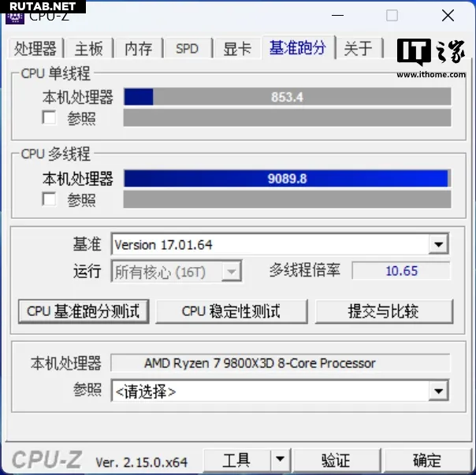476x475 pixels.
Task: Switch to the 内存 tab
Action: (x=139, y=49)
